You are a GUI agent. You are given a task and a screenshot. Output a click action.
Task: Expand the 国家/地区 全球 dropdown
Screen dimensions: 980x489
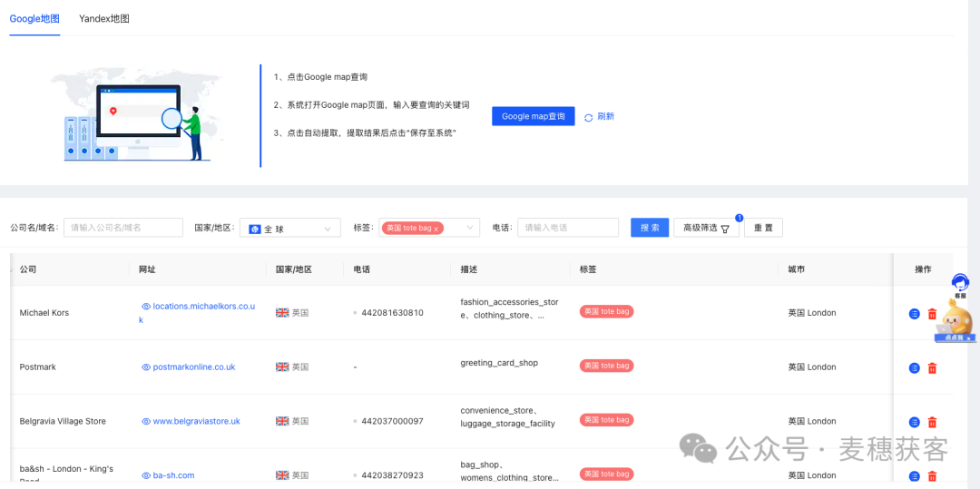click(290, 228)
